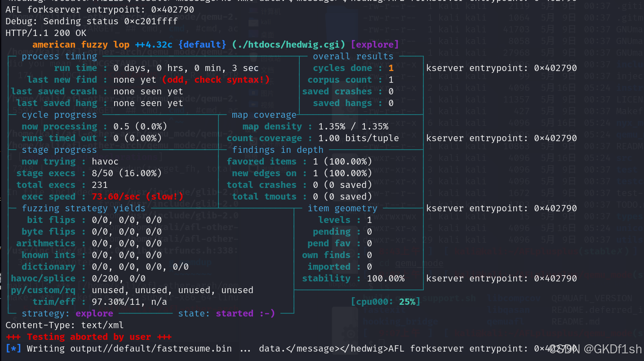The image size is (644, 361).
Task: Click the 'saved crashes' row
Action: pyautogui.click(x=348, y=91)
